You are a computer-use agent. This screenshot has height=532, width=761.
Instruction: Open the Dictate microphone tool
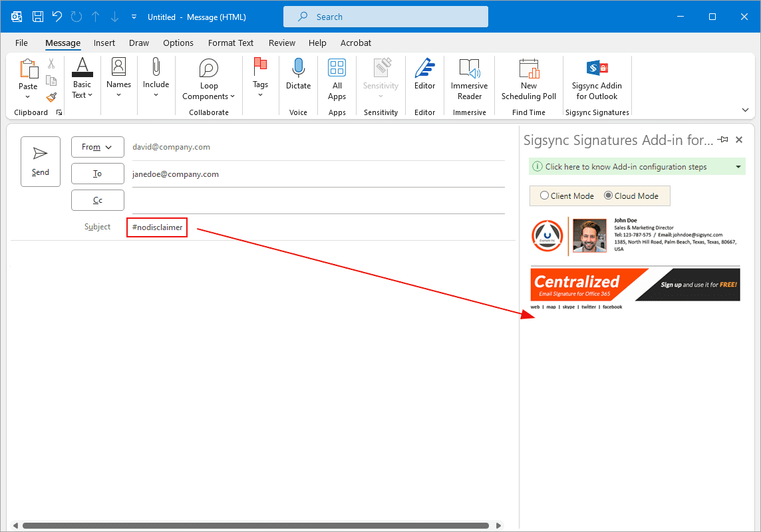tap(298, 68)
